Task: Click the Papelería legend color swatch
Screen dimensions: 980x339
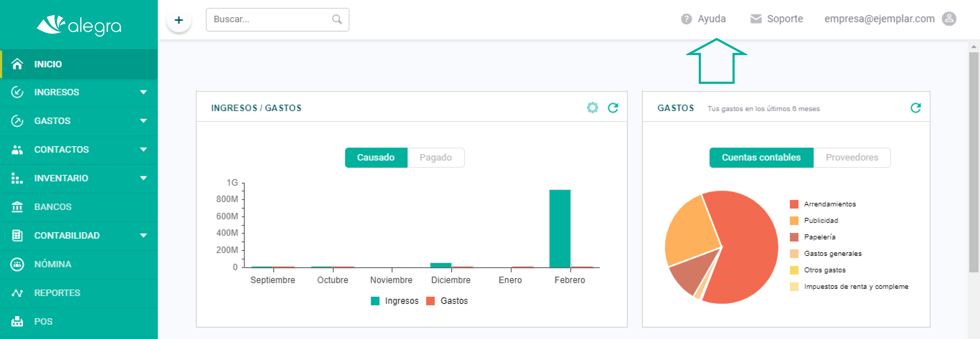Action: [794, 237]
